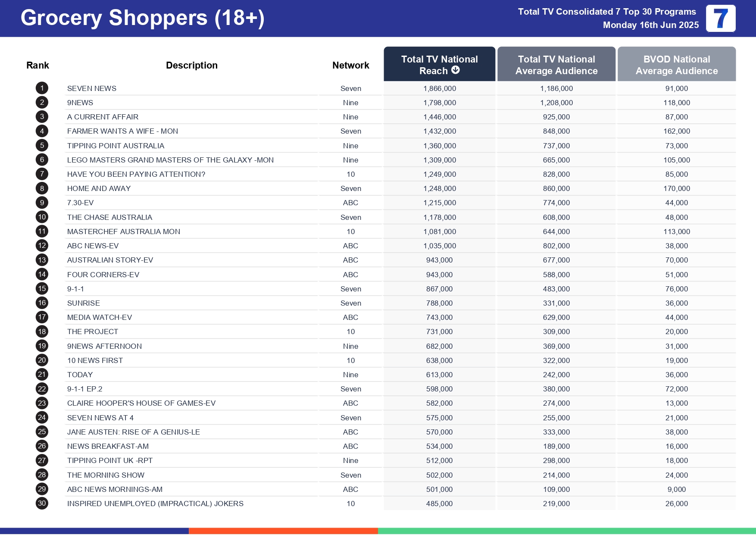This screenshot has width=756, height=535.
Task: Click the orange segment of bottom bar
Action: click(x=283, y=531)
